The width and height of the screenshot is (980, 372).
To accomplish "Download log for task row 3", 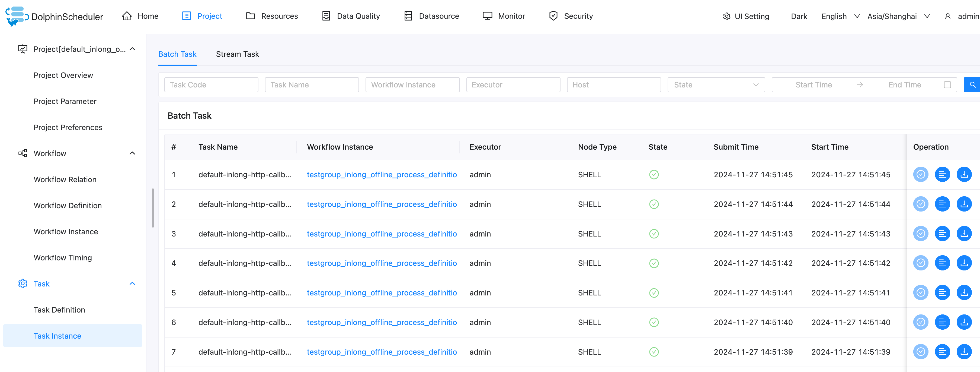I will [x=964, y=234].
